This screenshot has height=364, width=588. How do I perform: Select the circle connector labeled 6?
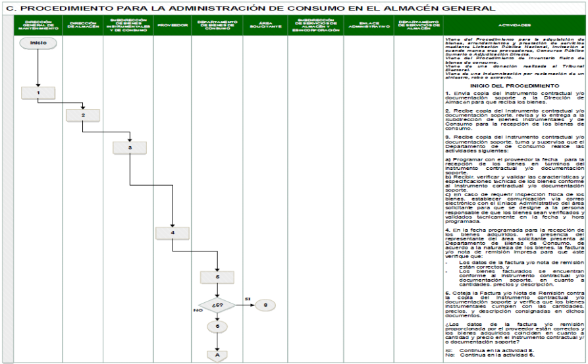point(217,325)
